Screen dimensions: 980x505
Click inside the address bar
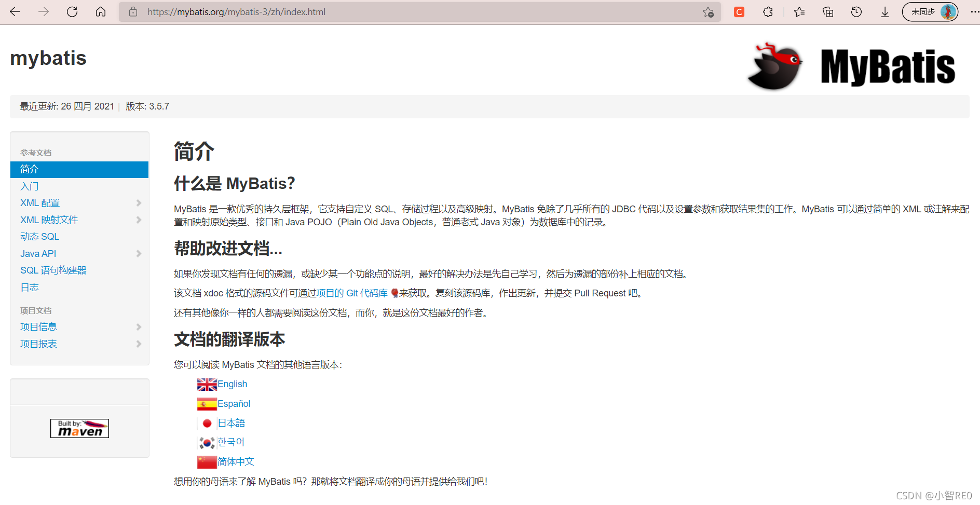(x=311, y=11)
